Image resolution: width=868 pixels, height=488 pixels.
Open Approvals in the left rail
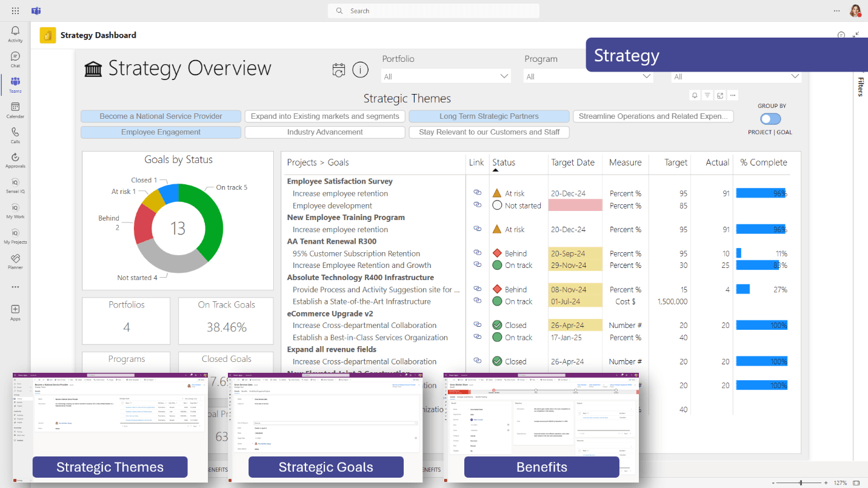coord(15,160)
